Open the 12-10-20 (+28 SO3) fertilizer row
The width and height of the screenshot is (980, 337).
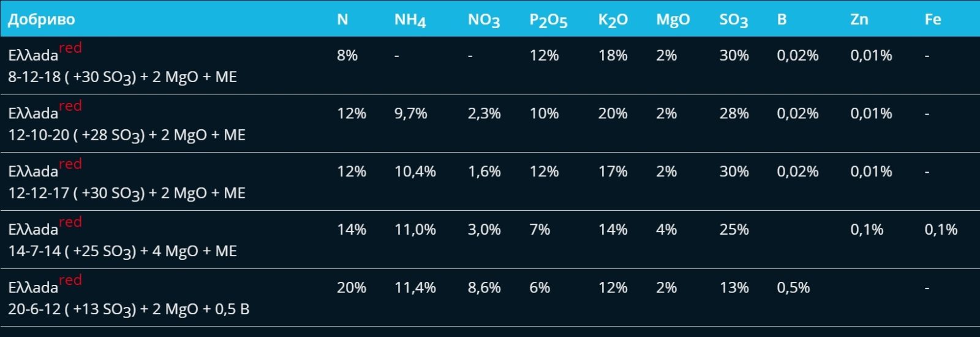pyautogui.click(x=127, y=135)
